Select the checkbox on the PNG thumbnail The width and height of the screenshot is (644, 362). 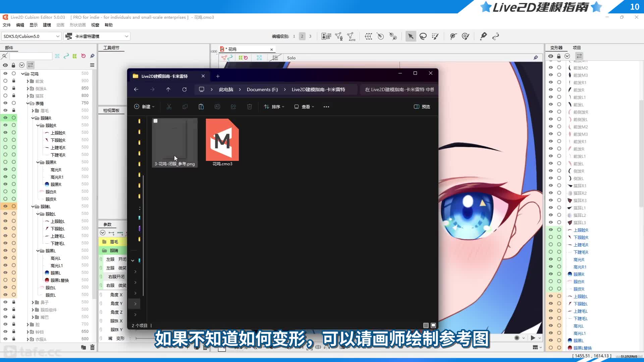(156, 121)
